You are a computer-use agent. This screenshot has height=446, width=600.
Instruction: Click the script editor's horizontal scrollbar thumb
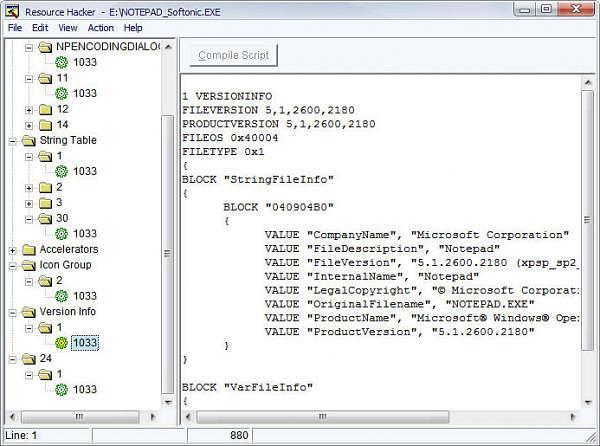pyautogui.click(x=323, y=417)
